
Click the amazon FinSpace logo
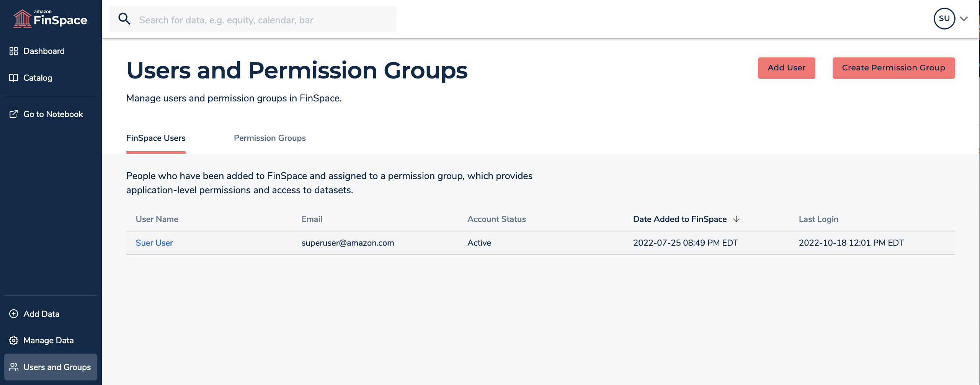click(50, 18)
